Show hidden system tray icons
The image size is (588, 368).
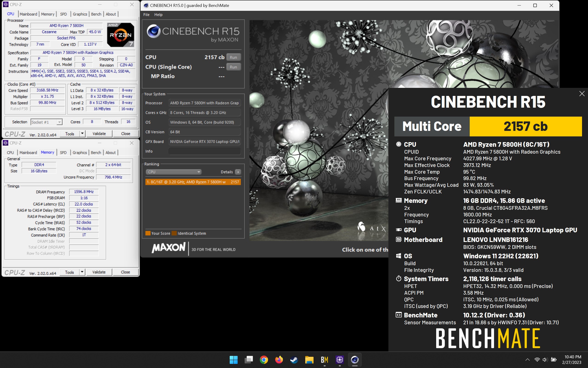[x=528, y=359]
